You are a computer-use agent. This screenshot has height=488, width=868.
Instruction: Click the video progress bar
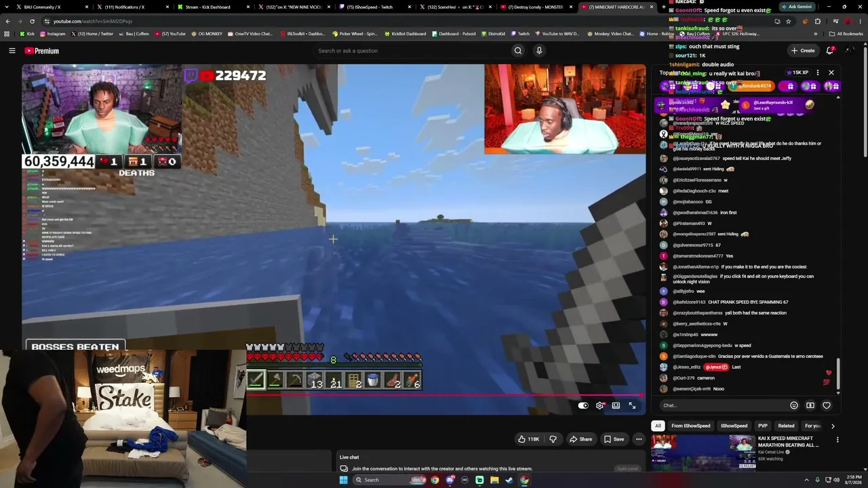pyautogui.click(x=445, y=395)
